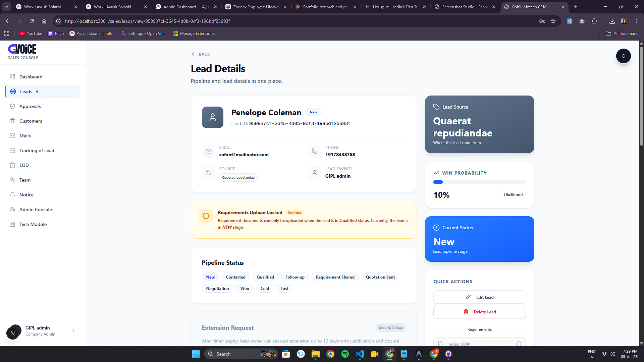Click the Delete Lead button
This screenshot has height=362, width=644.
click(x=480, y=312)
